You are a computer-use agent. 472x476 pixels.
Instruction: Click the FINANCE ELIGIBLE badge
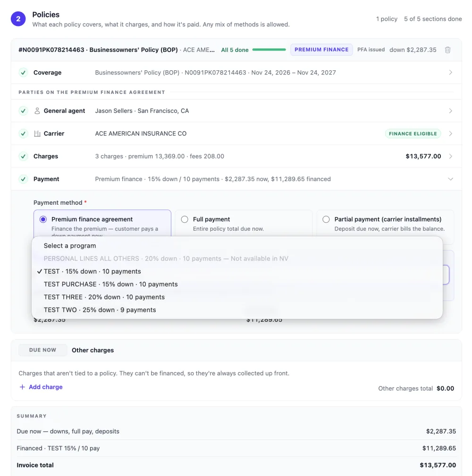[x=413, y=134]
